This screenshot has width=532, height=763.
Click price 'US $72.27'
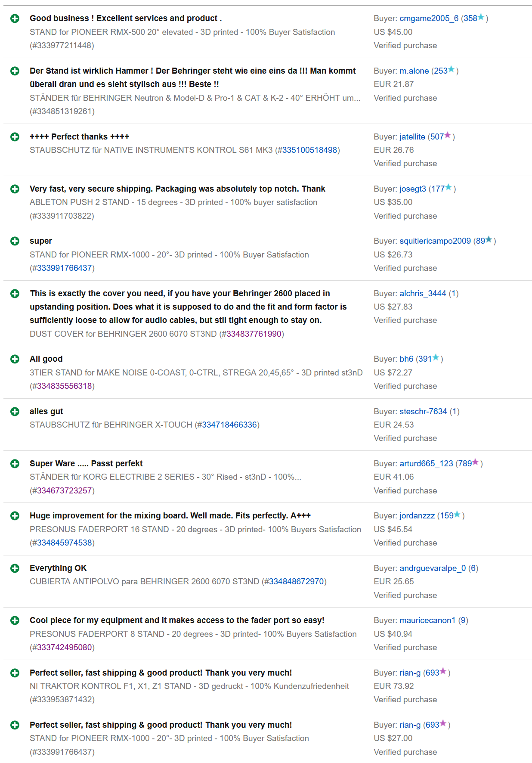tap(393, 373)
